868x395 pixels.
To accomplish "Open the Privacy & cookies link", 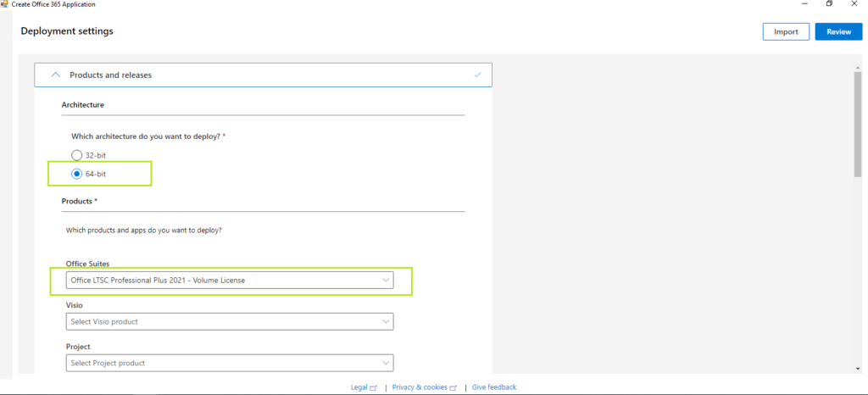I will (x=420, y=387).
